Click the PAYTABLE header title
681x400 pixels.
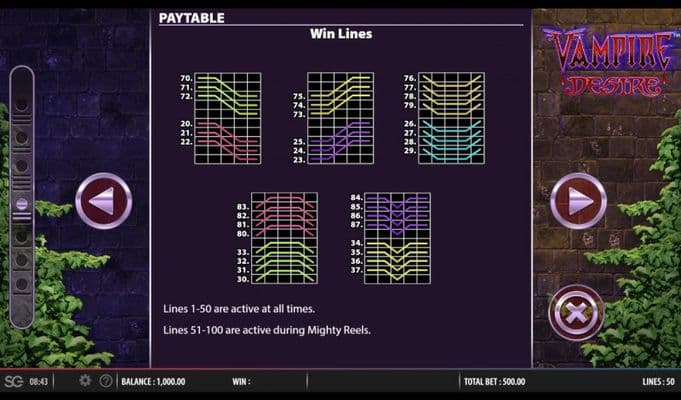192,18
